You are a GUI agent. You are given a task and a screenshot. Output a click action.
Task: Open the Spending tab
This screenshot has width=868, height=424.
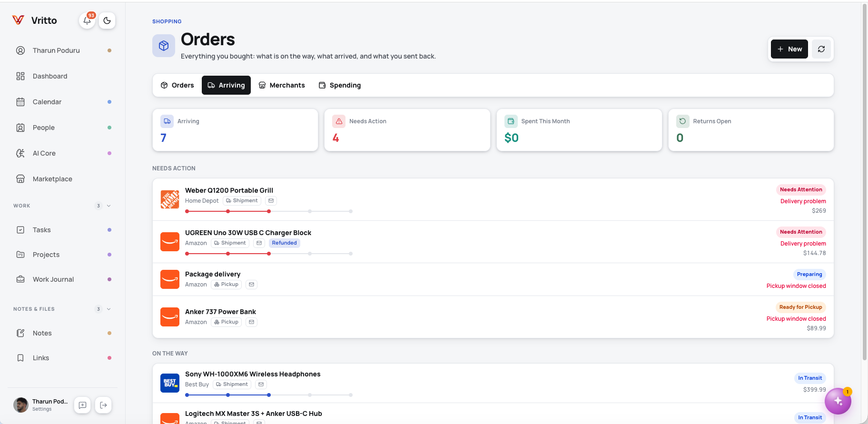pos(340,85)
